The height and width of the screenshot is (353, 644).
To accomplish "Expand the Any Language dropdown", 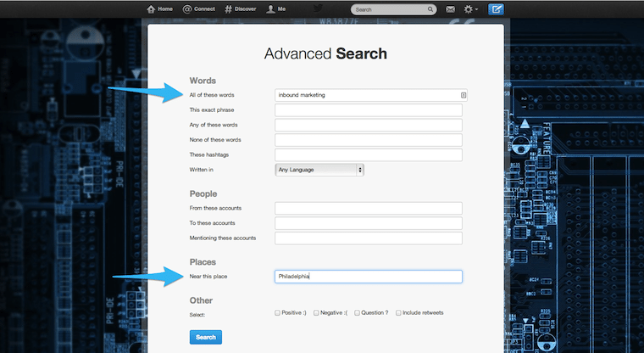I will (320, 170).
